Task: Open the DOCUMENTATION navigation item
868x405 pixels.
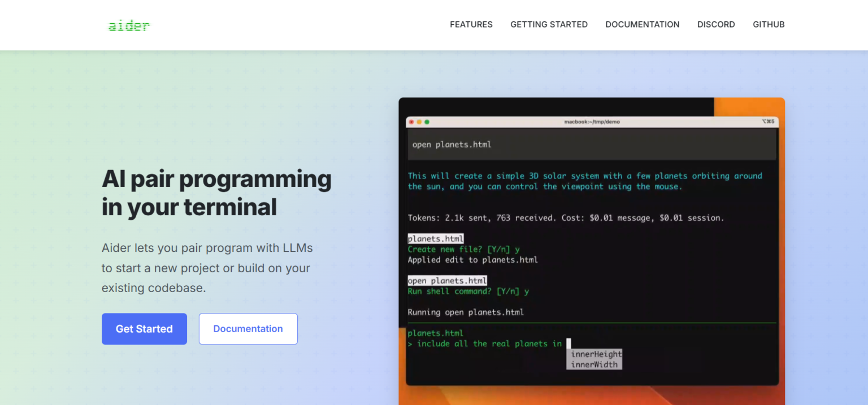Action: coord(642,24)
